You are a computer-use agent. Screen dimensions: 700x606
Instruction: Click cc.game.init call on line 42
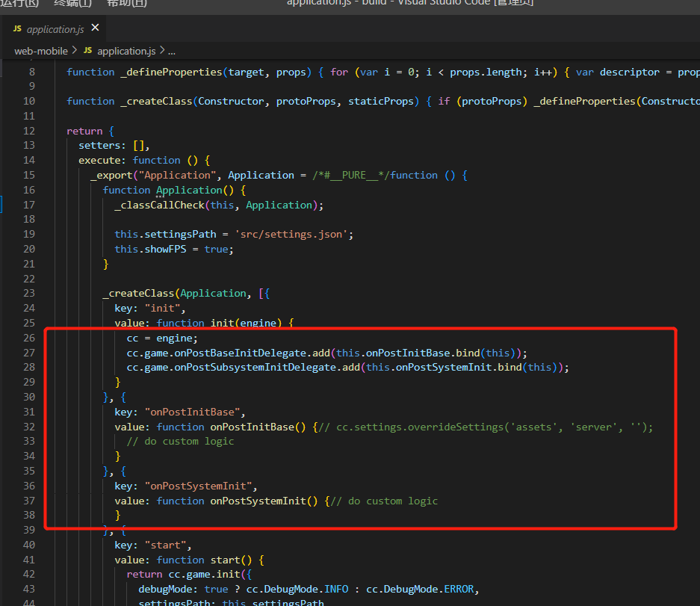point(204,575)
